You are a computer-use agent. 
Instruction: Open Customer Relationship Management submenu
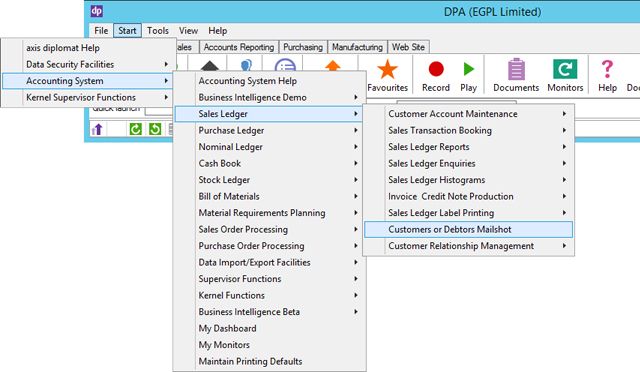(469, 246)
